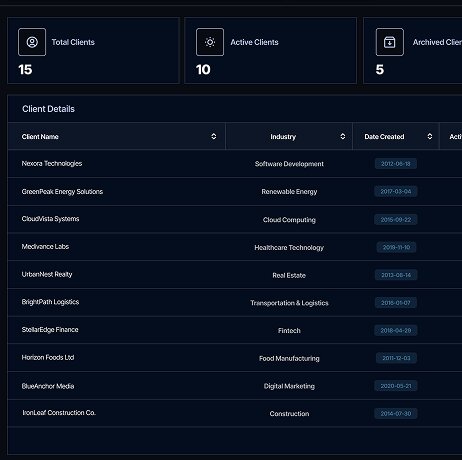462x460 pixels.
Task: Click the date badge for UrbanNest Realty
Action: tap(396, 275)
